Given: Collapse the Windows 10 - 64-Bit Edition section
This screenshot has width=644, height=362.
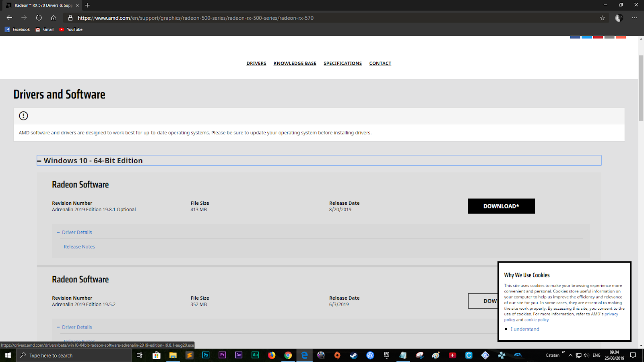Looking at the screenshot, I should [319, 160].
